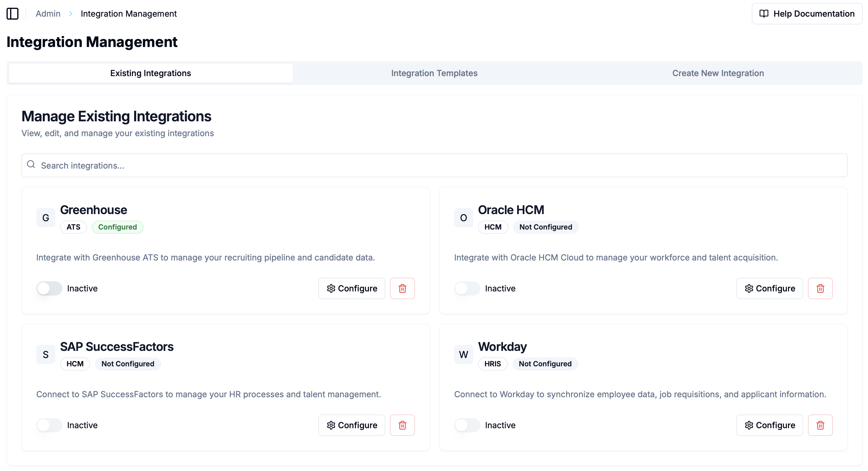Viewport: 868px width, 471px height.
Task: Click the search integrations input field
Action: pyautogui.click(x=434, y=165)
